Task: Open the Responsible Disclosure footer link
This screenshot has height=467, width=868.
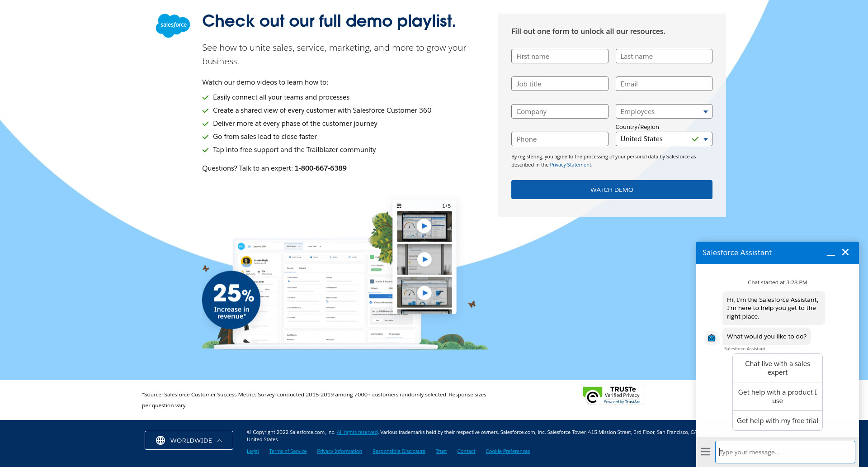Action: point(399,451)
